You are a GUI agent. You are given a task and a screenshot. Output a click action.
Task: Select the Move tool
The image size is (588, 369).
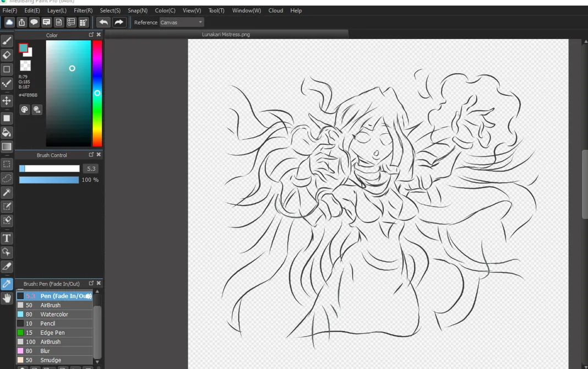pos(7,100)
